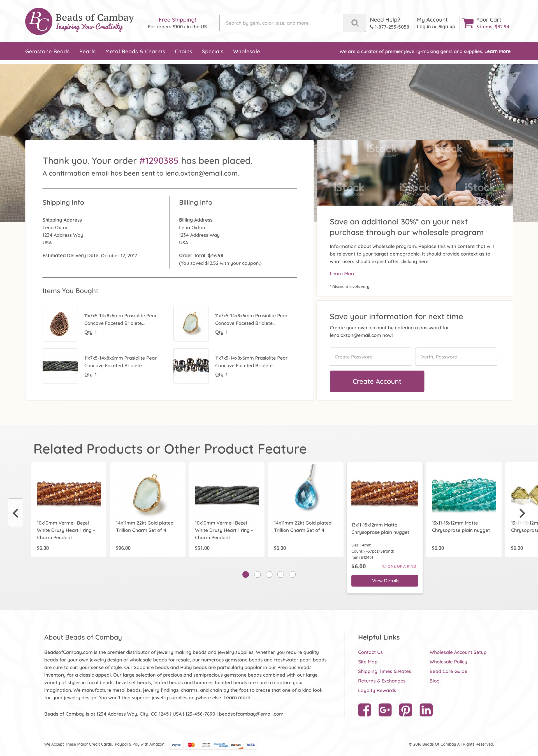Open the LinkedIn social icon
538x756 pixels.
click(426, 710)
